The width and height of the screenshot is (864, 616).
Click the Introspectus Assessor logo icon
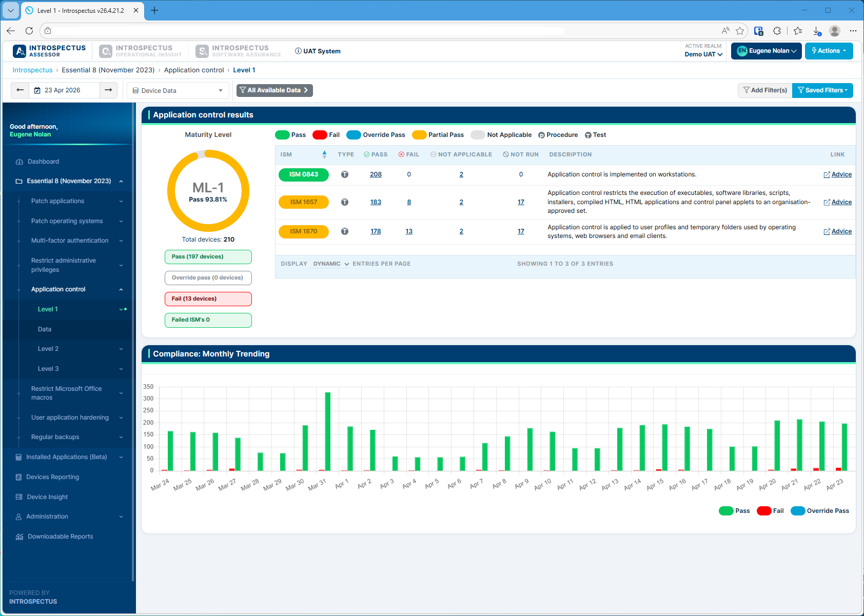[x=19, y=51]
